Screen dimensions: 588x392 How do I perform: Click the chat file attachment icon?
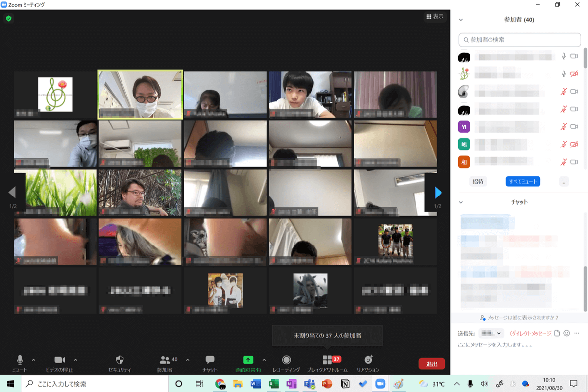(x=557, y=333)
